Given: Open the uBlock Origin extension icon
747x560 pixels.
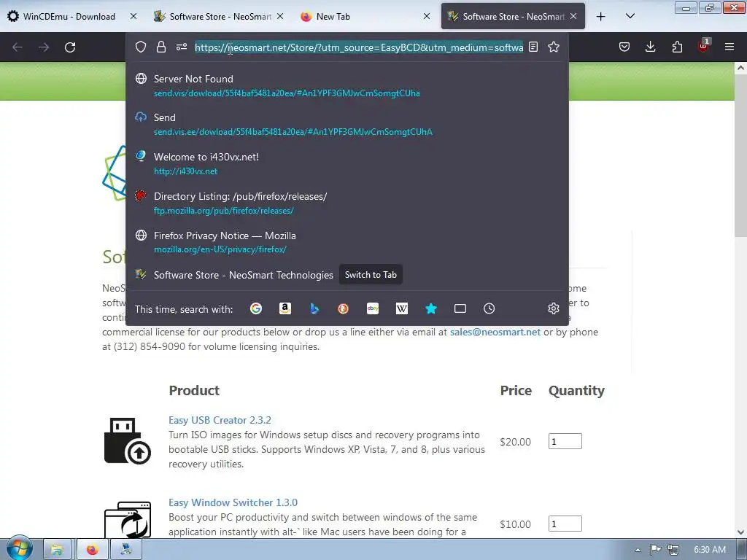Looking at the screenshot, I should tap(703, 46).
